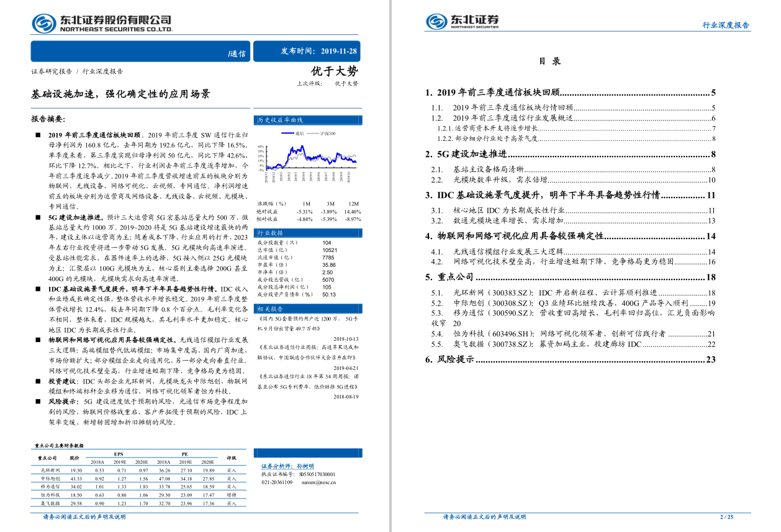The width and height of the screenshot is (781, 532).
Task: Jump to chapter '2. 5G建设加速推进'
Action: (x=571, y=155)
